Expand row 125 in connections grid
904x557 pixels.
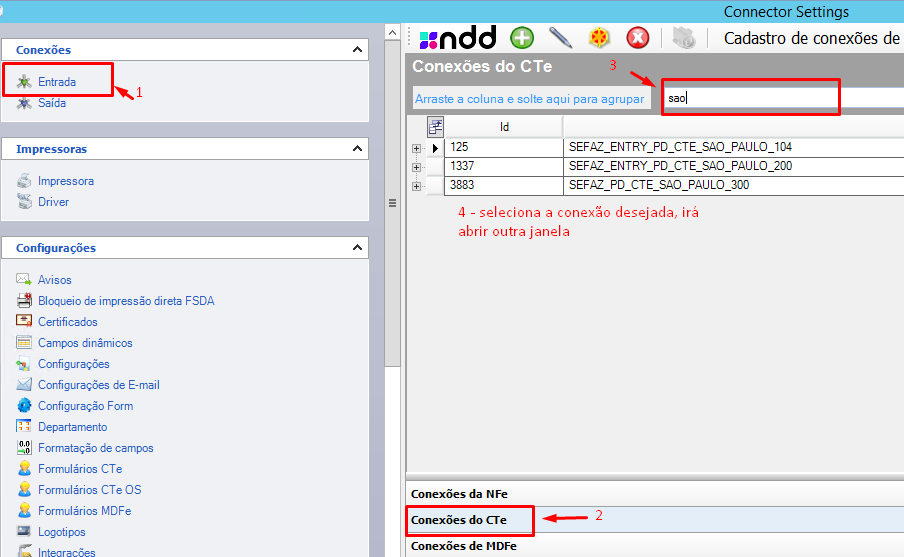(416, 148)
